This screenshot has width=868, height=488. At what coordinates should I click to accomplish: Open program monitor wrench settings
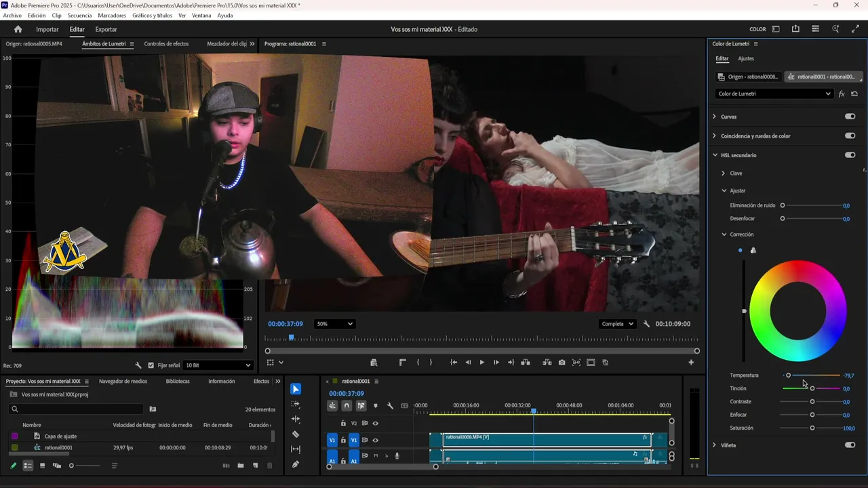[647, 324]
